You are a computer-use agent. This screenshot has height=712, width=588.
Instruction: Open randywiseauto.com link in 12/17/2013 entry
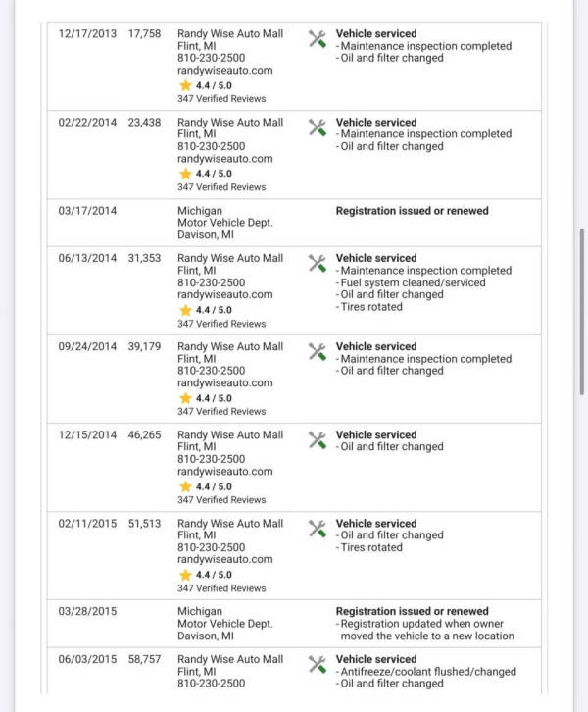(224, 71)
